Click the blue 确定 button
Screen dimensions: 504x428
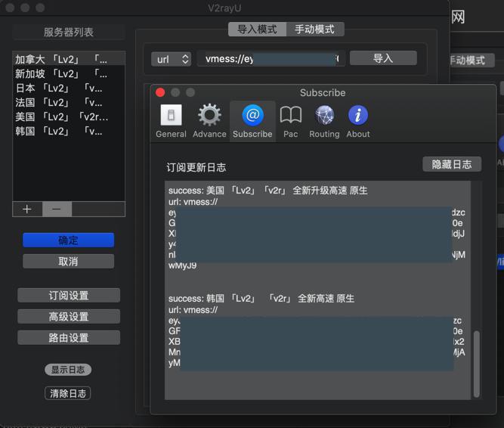[x=69, y=240]
